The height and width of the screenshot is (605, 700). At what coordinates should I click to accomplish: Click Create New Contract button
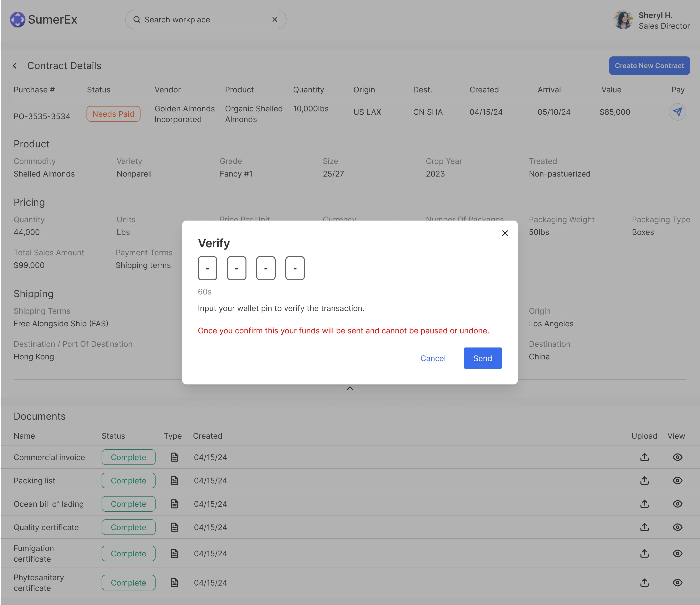click(649, 66)
